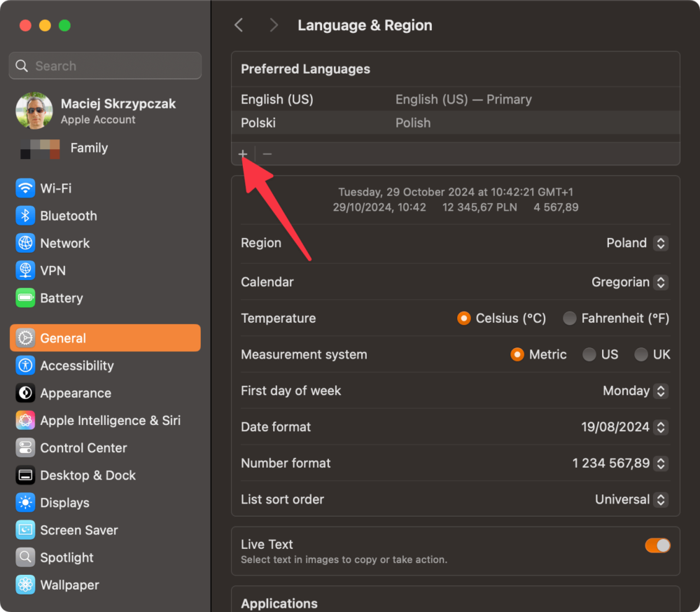Click the Preferred Languages heading
Viewport: 700px width, 612px height.
pyautogui.click(x=305, y=69)
